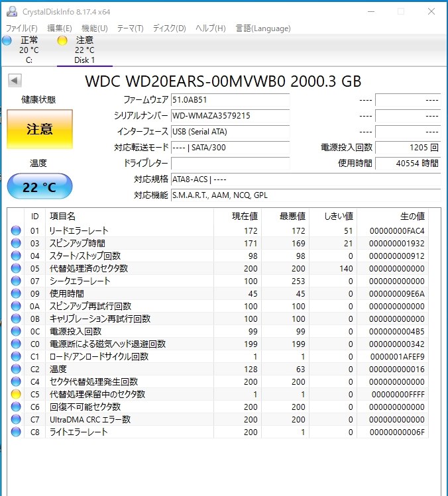The image size is (448, 496).
Task: Open the 言語(Language) menu
Action: coord(263,28)
